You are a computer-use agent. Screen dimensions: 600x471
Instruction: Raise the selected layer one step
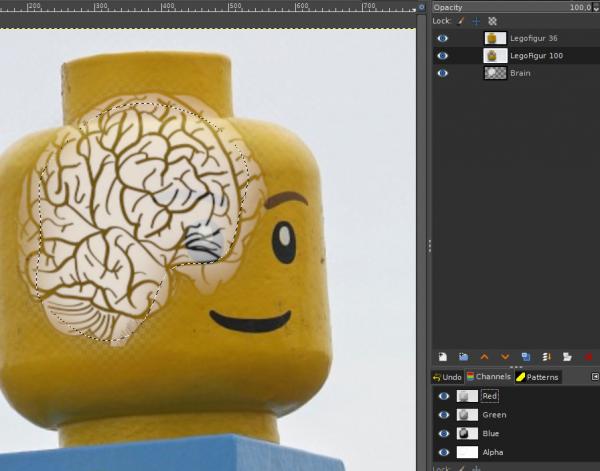tap(484, 357)
